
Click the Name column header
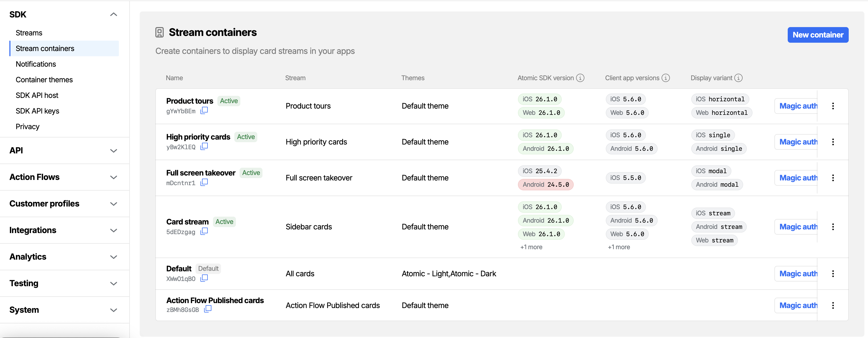pos(174,78)
